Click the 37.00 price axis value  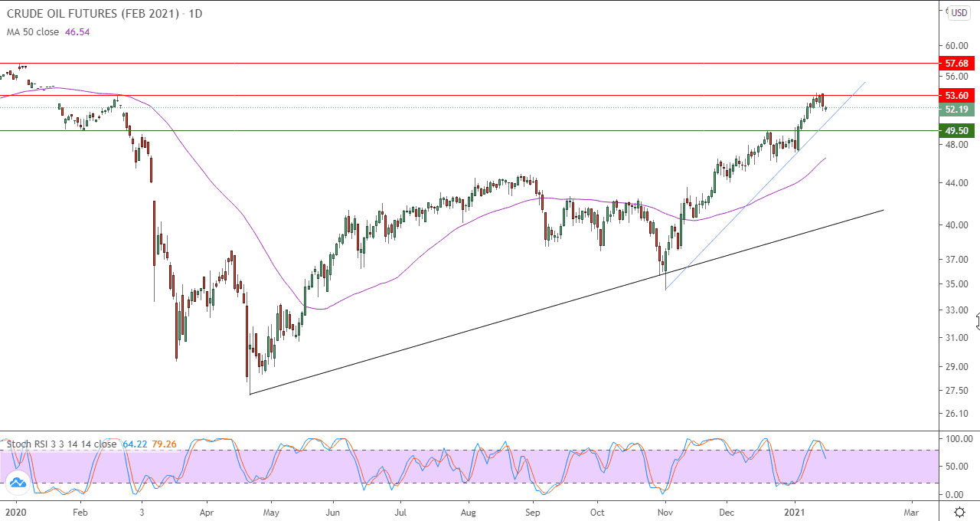click(x=957, y=260)
